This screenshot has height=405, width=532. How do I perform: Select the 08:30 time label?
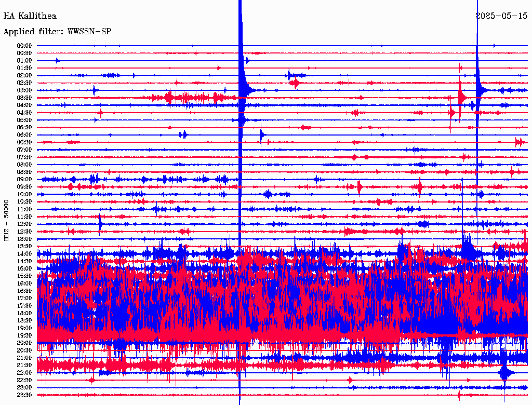(x=24, y=172)
